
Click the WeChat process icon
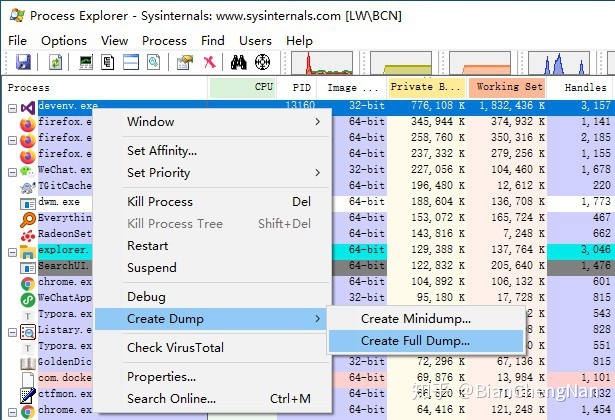[27, 171]
